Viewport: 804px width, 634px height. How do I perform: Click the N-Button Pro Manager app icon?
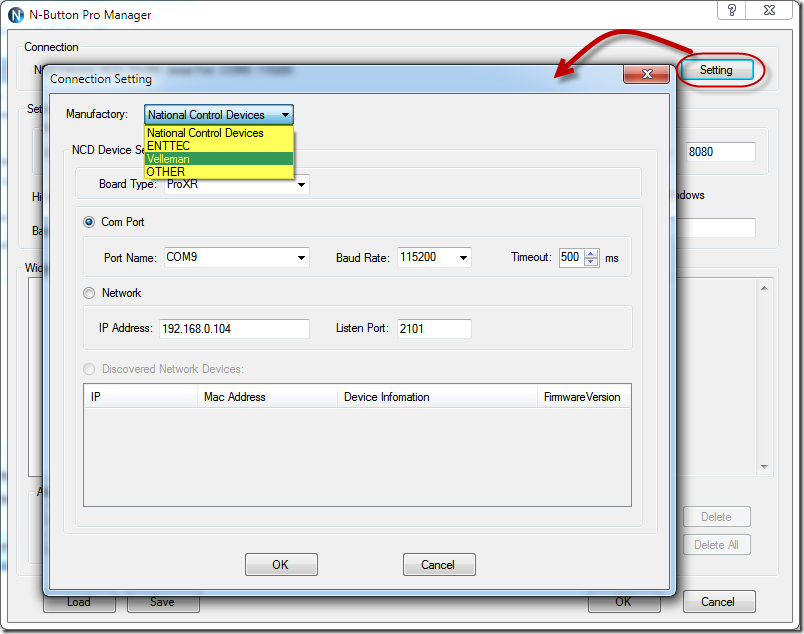click(16, 15)
